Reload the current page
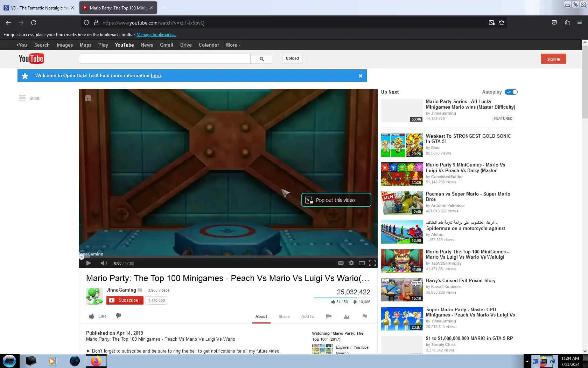Image resolution: width=588 pixels, height=368 pixels. (34, 23)
